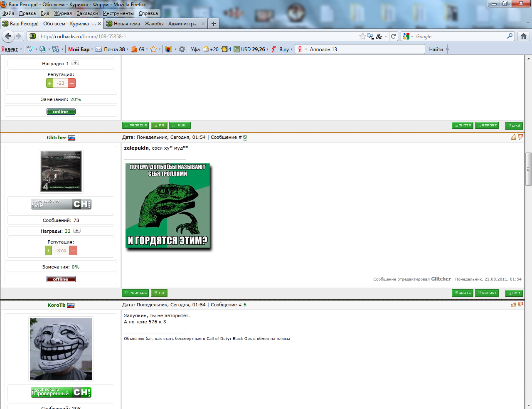The height and width of the screenshot is (409, 532).
Task: Send Glitcher a PM
Action: tap(159, 293)
